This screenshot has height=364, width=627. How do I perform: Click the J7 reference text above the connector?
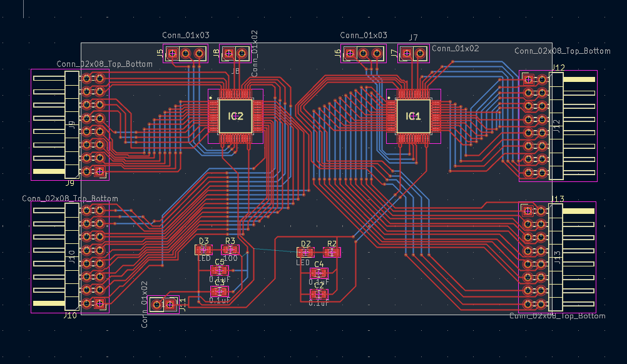(414, 38)
